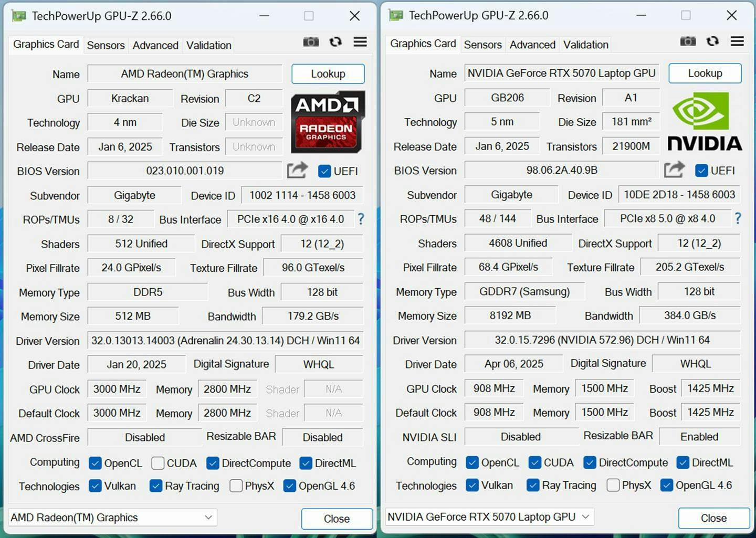Toggle the unchecked CUDA checkbox in AMD window
Image resolution: width=756 pixels, height=538 pixels.
pos(157,463)
